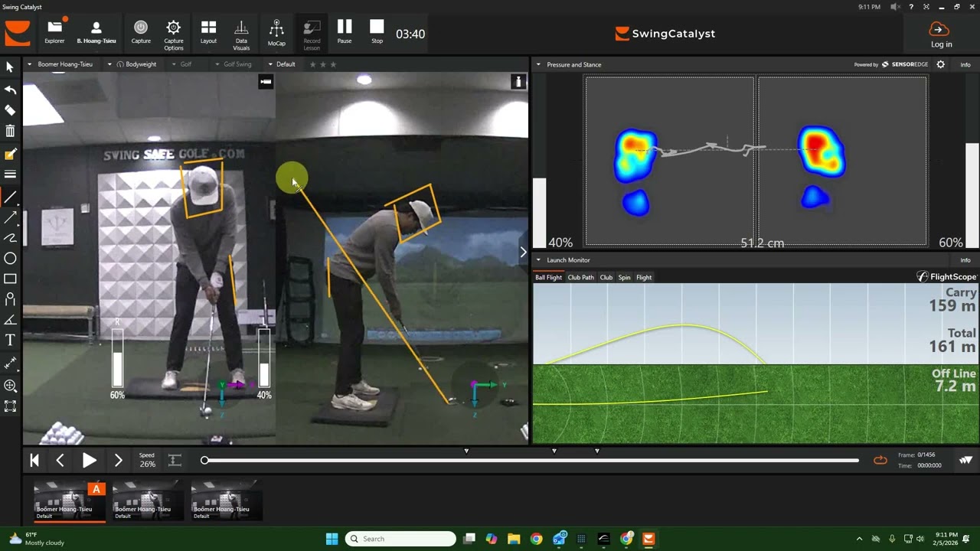The width and height of the screenshot is (980, 551).
Task: Open the B. Hoang-Tsieu player profile
Action: 96,33
